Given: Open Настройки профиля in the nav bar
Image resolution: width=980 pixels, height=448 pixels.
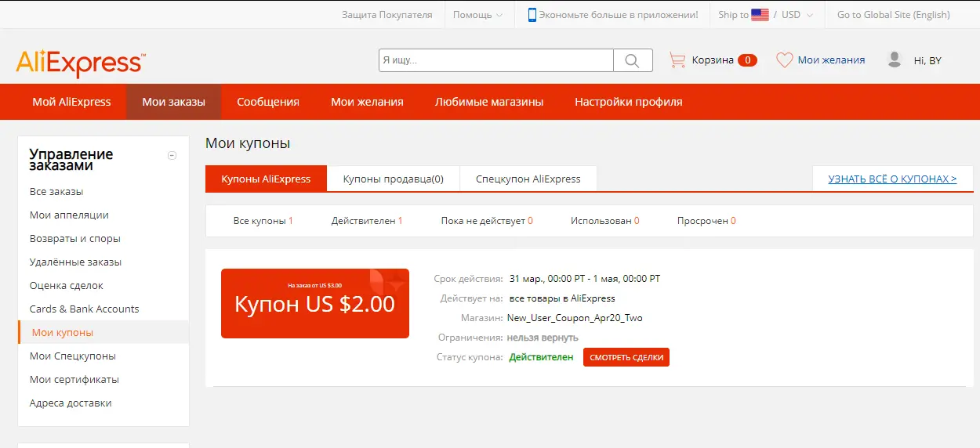Looking at the screenshot, I should (x=628, y=102).
